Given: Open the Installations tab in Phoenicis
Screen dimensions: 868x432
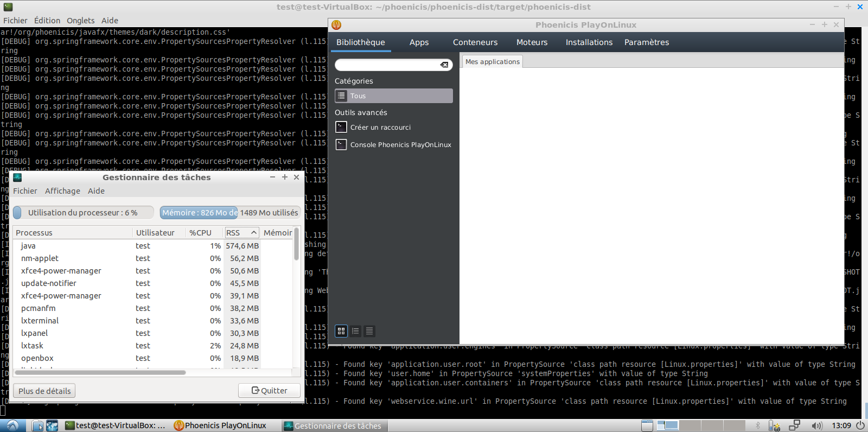Looking at the screenshot, I should (x=589, y=42).
